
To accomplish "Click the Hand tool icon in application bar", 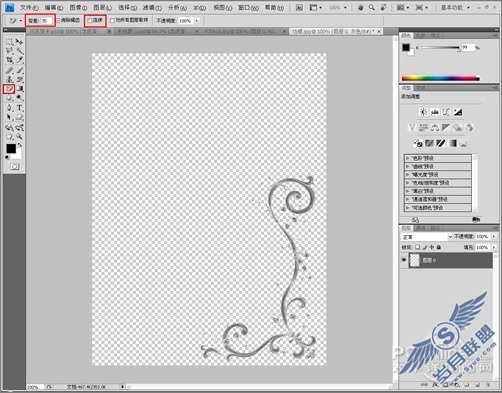I will point(361,7).
